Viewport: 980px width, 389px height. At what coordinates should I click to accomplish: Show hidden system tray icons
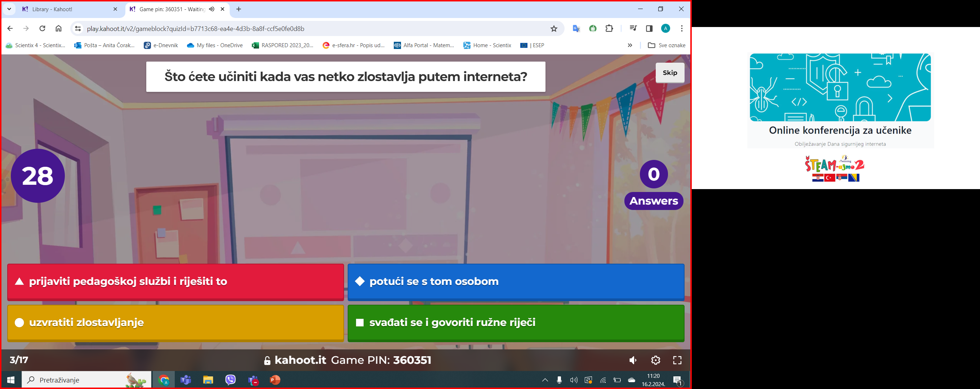pos(545,380)
